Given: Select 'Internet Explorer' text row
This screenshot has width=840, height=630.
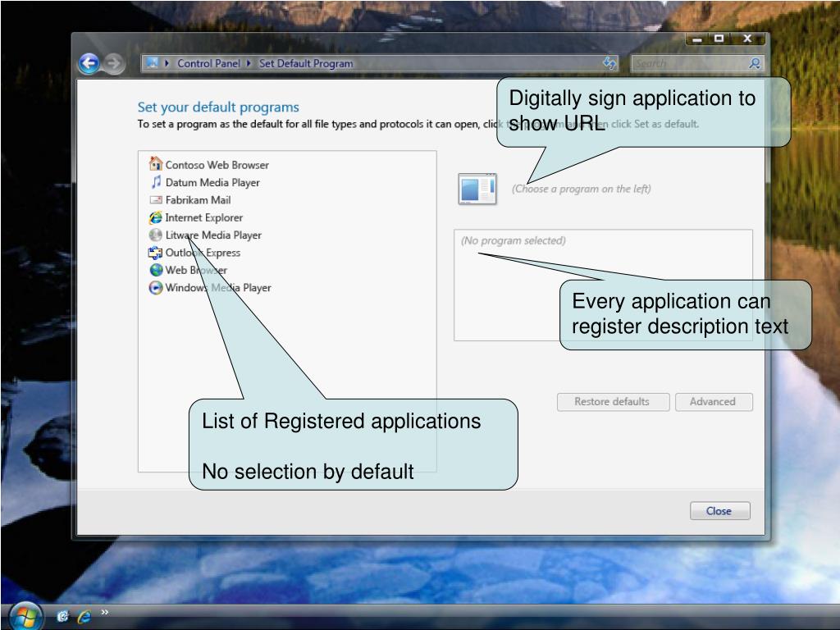Looking at the screenshot, I should 204,217.
